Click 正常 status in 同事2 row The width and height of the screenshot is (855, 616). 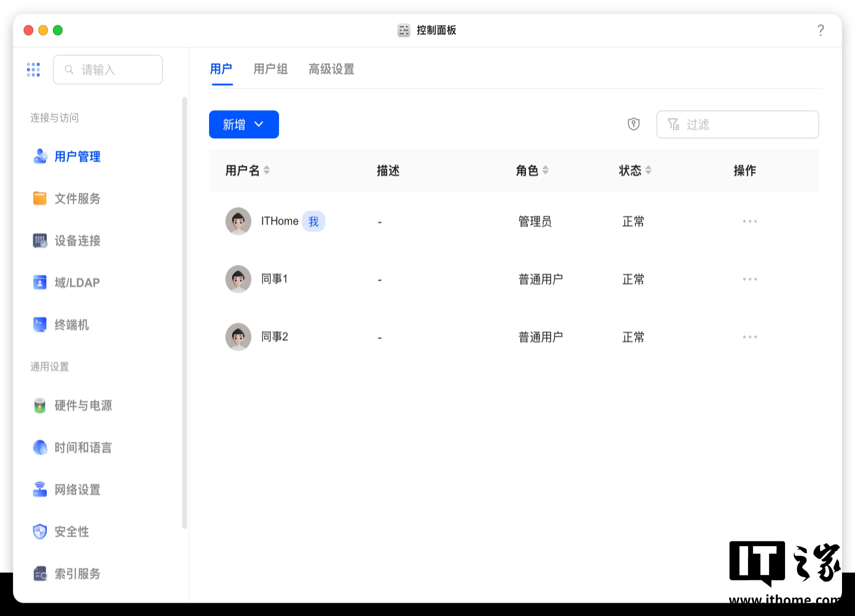633,337
